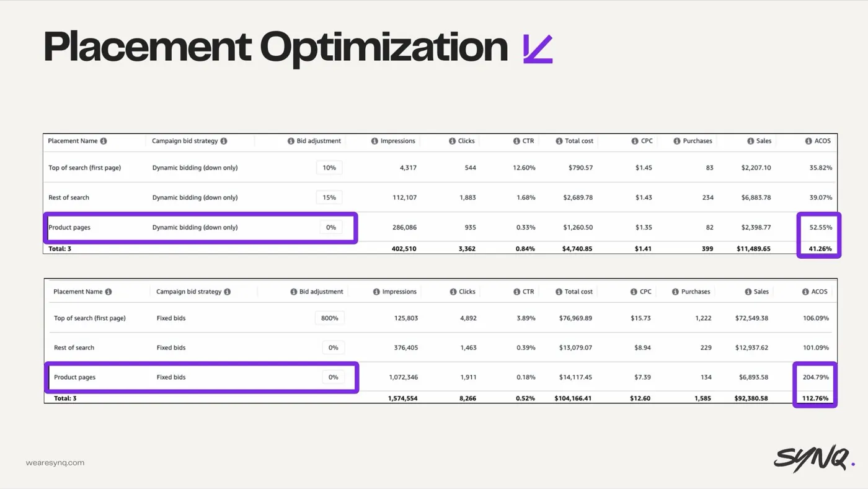
Task: Click info icon beside Campaign bid strategy in fixed bids table
Action: pyautogui.click(x=228, y=292)
